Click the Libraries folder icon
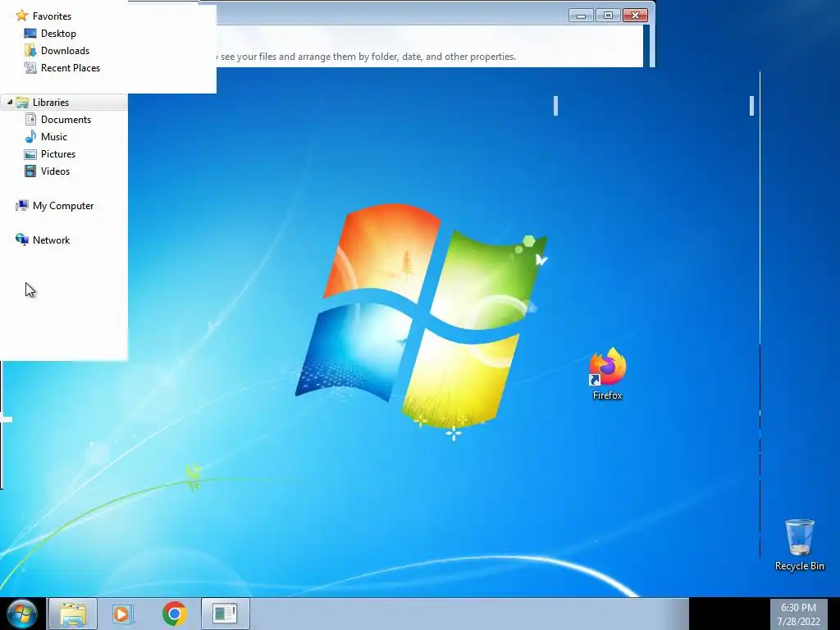 22,103
